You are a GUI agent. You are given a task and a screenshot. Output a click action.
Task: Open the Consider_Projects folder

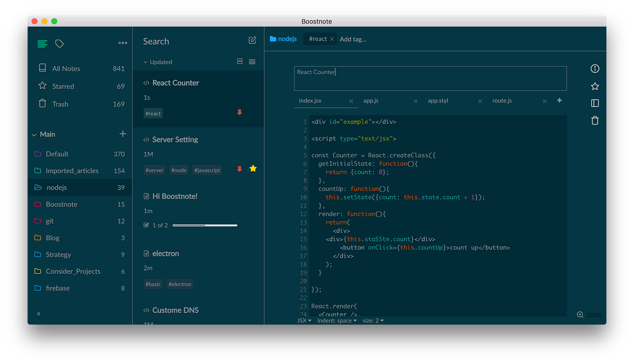(80, 271)
